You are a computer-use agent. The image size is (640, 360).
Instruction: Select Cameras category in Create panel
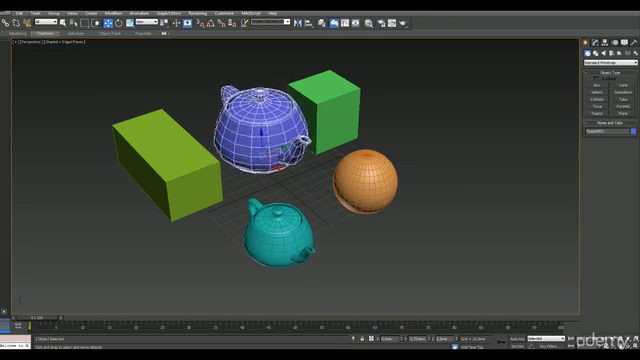click(x=611, y=53)
